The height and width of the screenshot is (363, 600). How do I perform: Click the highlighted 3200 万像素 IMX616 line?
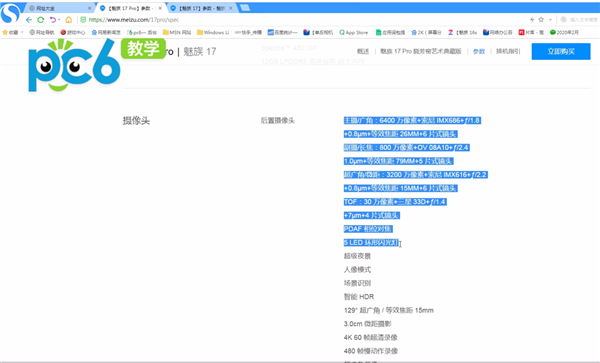(x=416, y=175)
